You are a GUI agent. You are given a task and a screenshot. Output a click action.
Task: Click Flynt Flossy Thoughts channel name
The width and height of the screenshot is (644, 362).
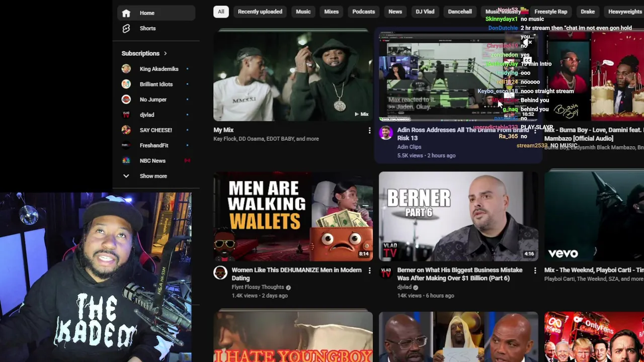coord(258,287)
